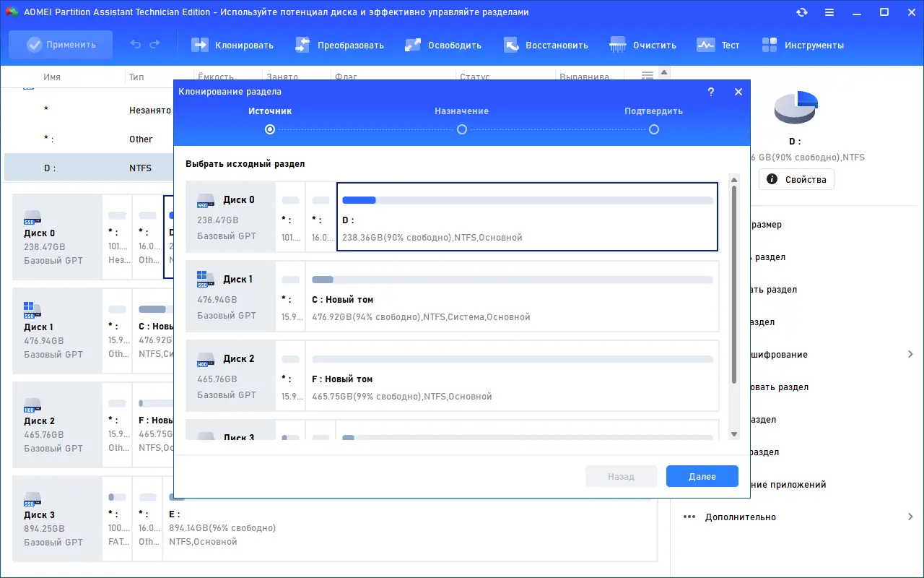Click the refresh icon in the title bar
Viewport: 924px width, 578px height.
(802, 12)
